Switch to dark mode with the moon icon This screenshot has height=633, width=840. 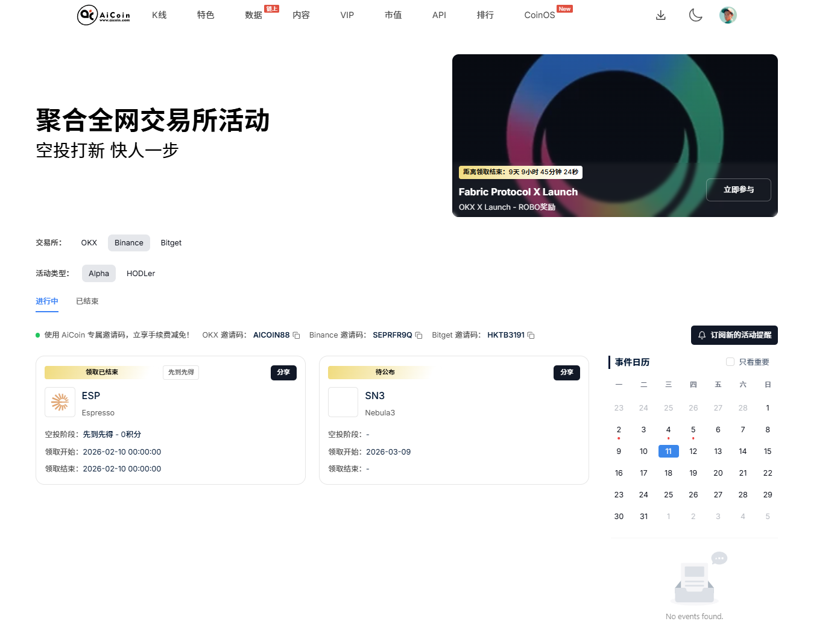pyautogui.click(x=695, y=15)
